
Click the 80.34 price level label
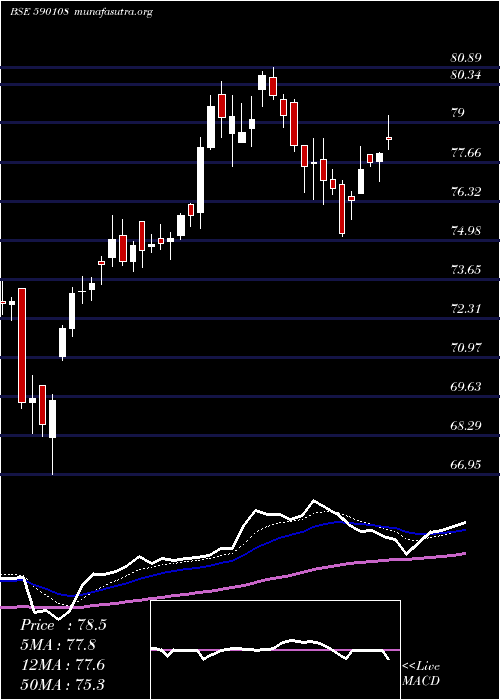click(466, 75)
